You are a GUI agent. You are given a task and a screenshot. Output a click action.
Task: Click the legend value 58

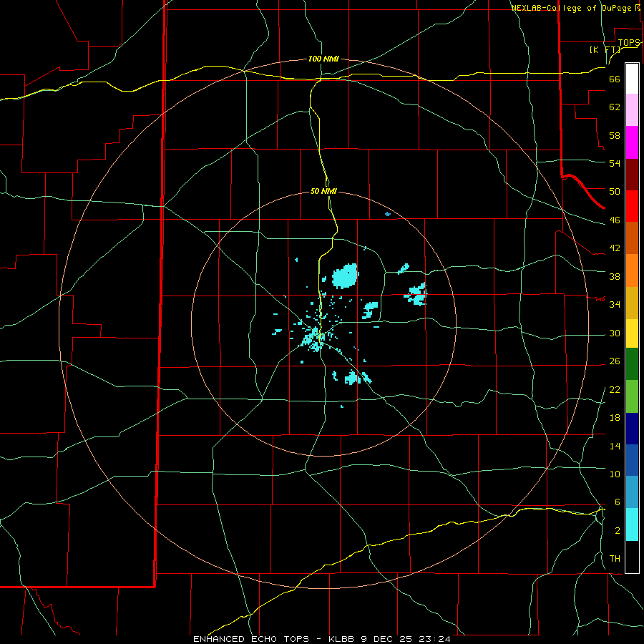pos(615,135)
